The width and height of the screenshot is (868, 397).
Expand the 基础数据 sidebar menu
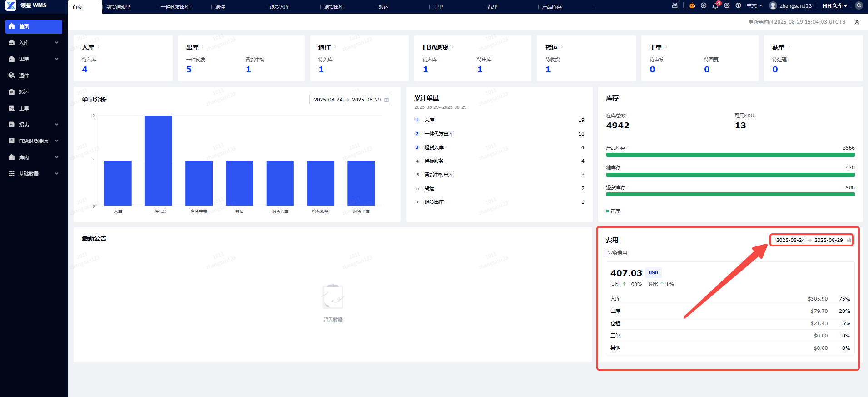point(34,174)
